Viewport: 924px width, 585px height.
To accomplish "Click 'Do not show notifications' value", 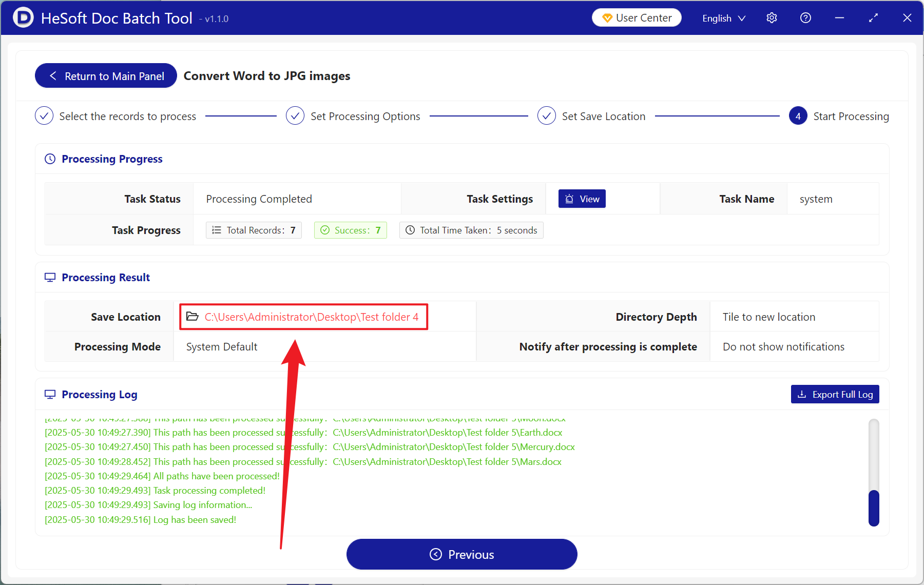I will (783, 347).
